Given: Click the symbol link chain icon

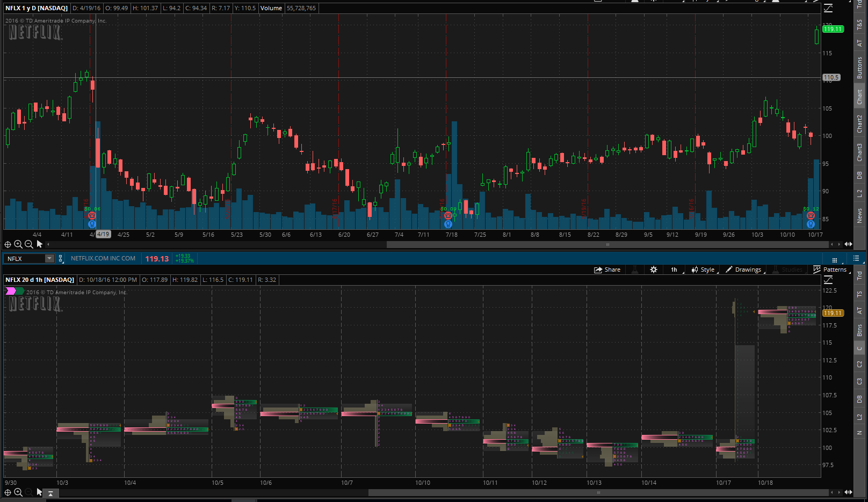Looking at the screenshot, I should coord(61,259).
